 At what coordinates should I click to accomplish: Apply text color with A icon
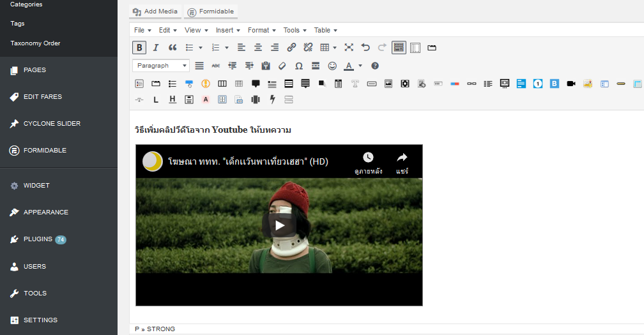tap(349, 66)
